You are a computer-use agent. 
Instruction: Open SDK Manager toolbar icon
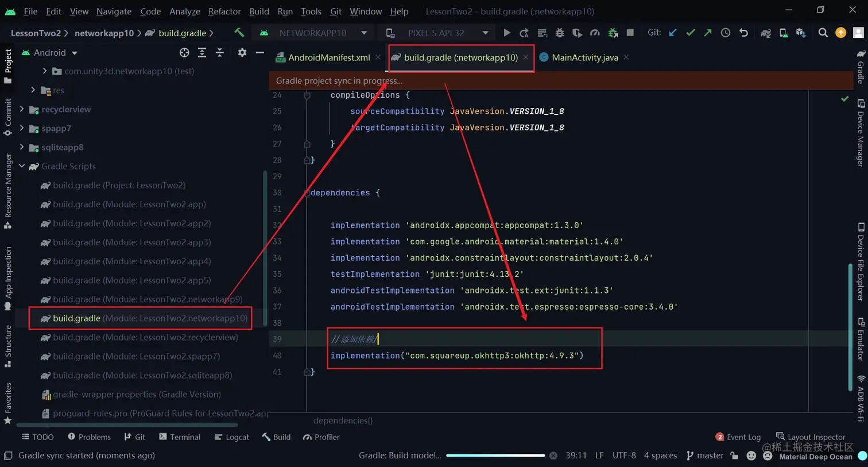coord(801,33)
